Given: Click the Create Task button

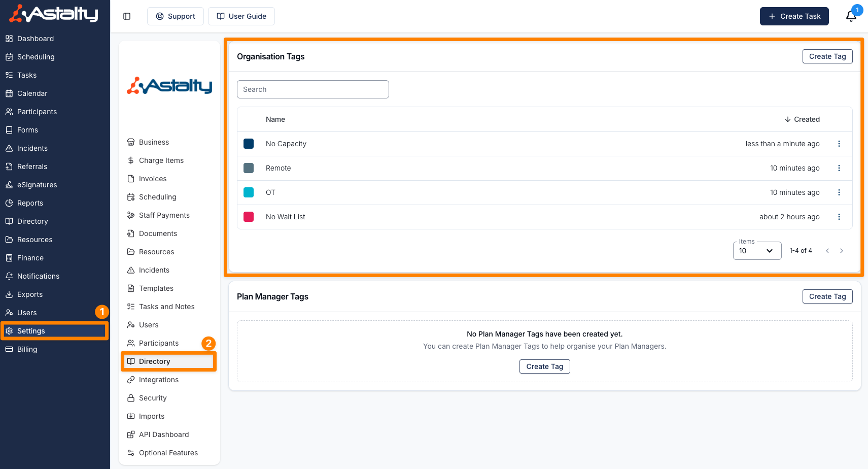Looking at the screenshot, I should tap(794, 16).
